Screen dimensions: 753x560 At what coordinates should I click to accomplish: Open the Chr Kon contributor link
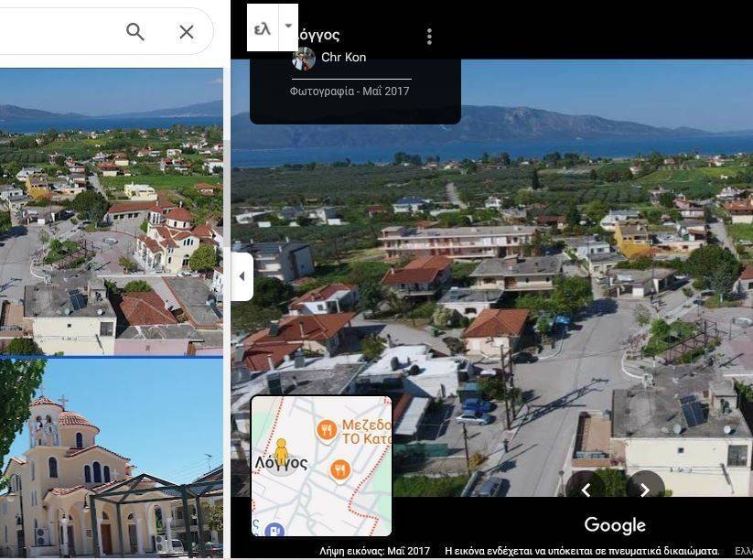pos(343,58)
